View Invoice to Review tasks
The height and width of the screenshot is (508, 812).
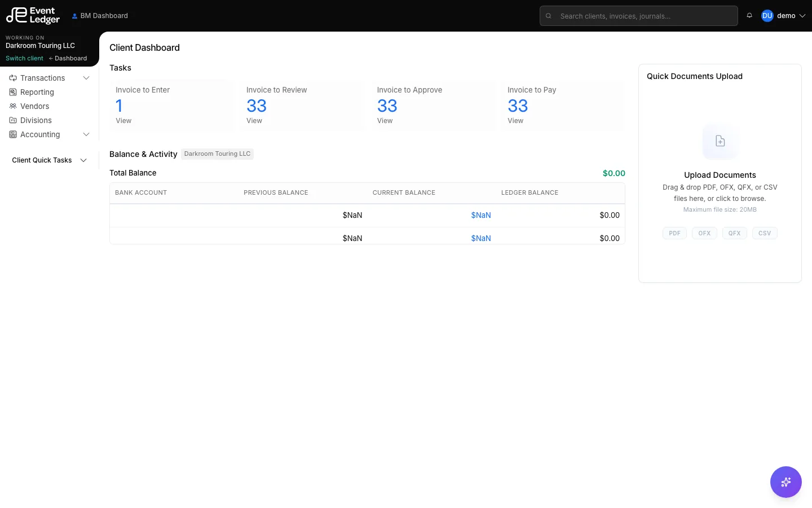tap(254, 121)
